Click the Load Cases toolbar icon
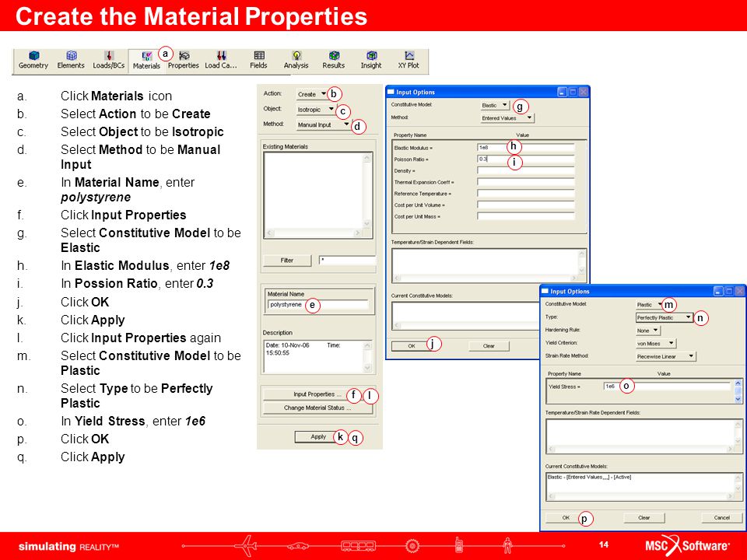The height and width of the screenshot is (560, 747). click(x=221, y=61)
